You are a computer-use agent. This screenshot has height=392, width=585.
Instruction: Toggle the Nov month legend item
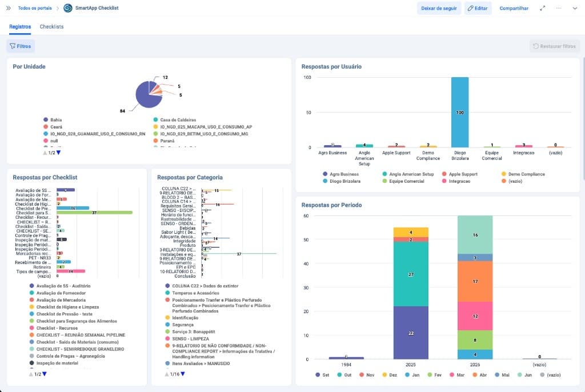click(367, 375)
